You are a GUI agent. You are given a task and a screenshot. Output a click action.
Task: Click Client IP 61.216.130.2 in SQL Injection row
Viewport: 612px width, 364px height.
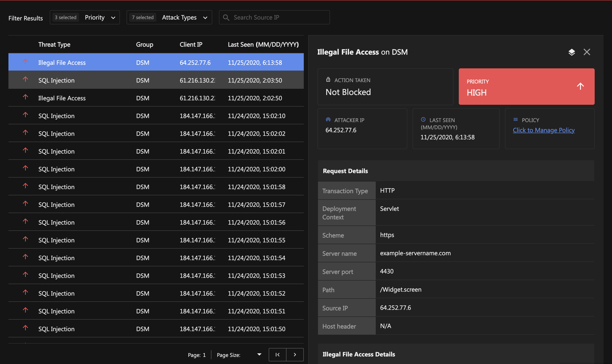click(x=197, y=80)
